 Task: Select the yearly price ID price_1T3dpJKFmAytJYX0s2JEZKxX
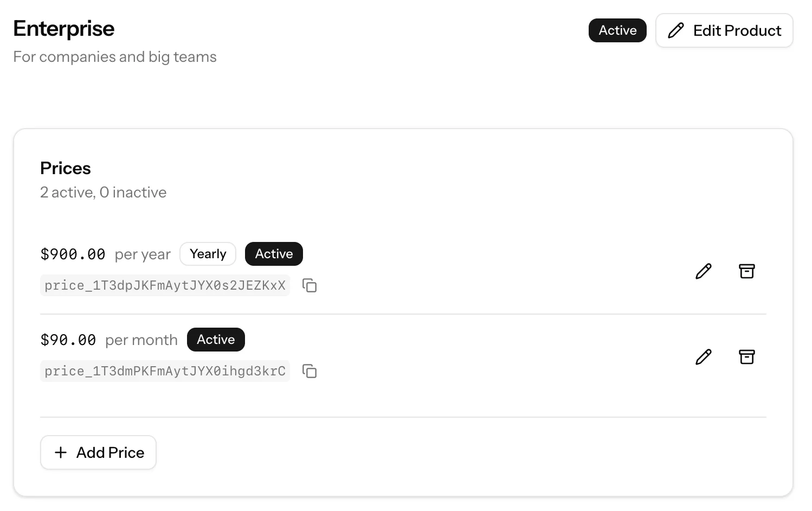pos(165,285)
